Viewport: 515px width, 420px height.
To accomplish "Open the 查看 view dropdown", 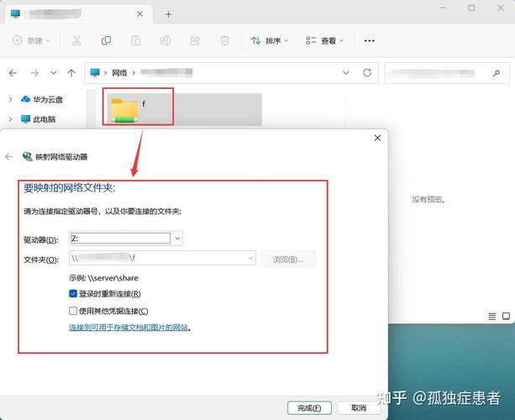I will pos(324,40).
